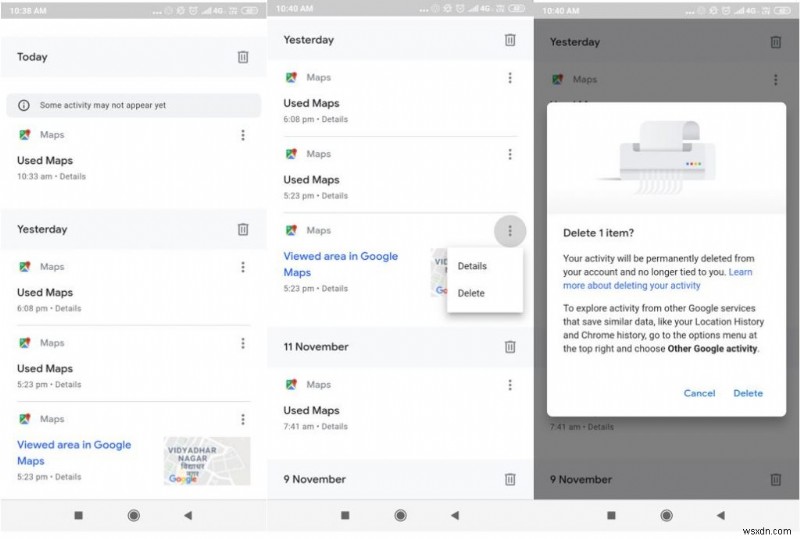Tap Maps icon above 5:23 pm Used Maps in left phone
Image resolution: width=800 pixels, height=539 pixels.
24,342
